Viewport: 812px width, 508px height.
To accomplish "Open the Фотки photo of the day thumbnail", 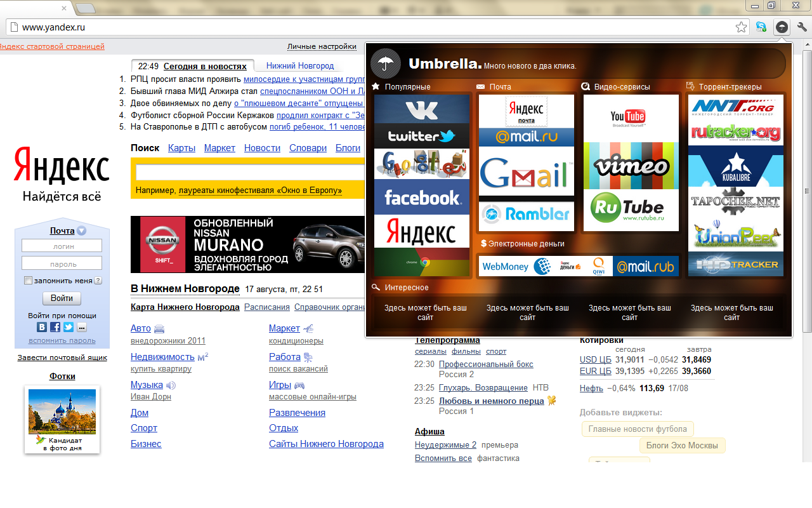I will coord(62,412).
